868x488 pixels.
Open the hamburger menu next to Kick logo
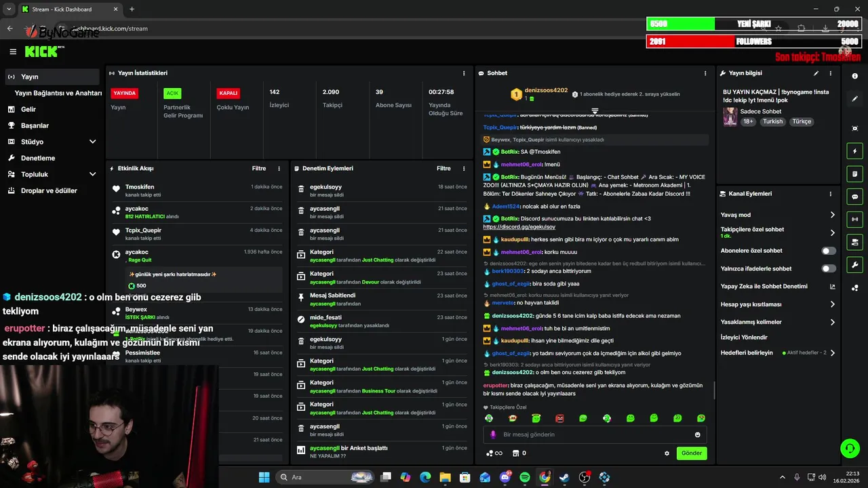tap(13, 52)
